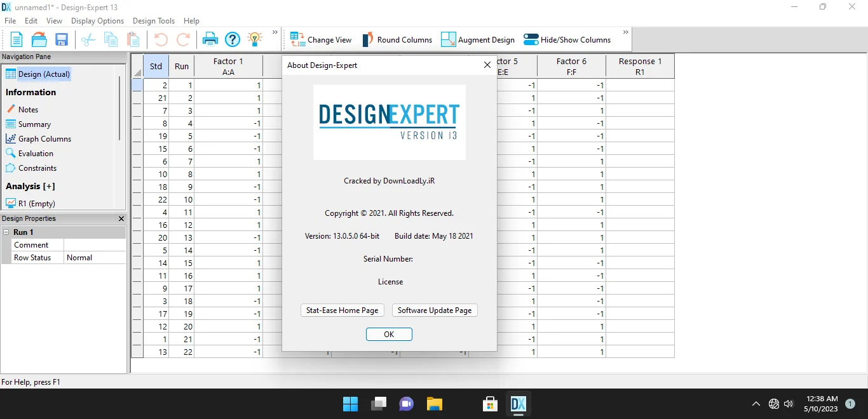
Task: Click the Std cell with value 21
Action: click(x=156, y=98)
